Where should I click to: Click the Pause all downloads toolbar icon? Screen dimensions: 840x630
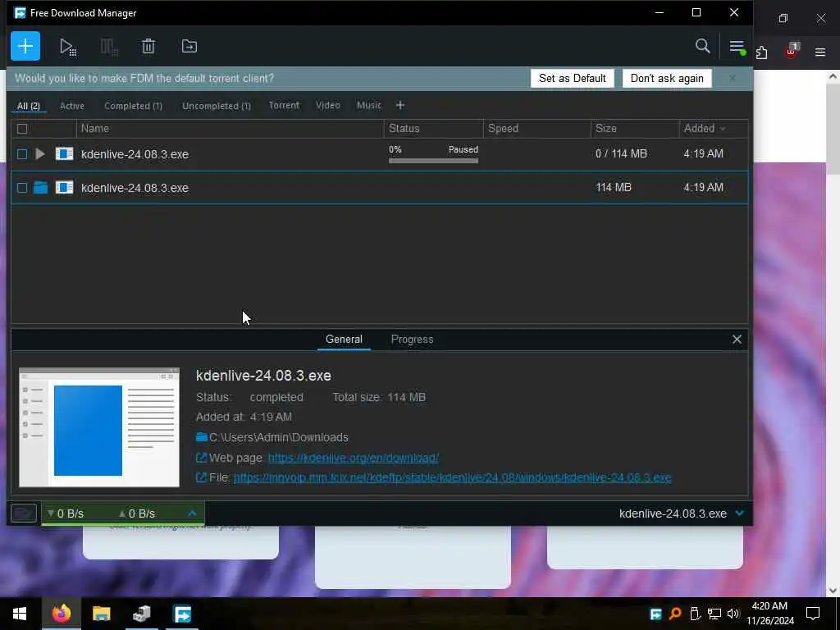[x=109, y=47]
